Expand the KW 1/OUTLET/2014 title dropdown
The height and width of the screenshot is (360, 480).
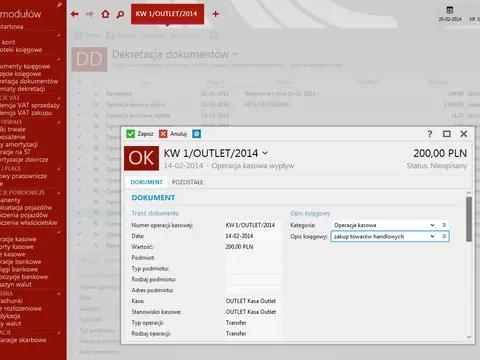tap(265, 153)
